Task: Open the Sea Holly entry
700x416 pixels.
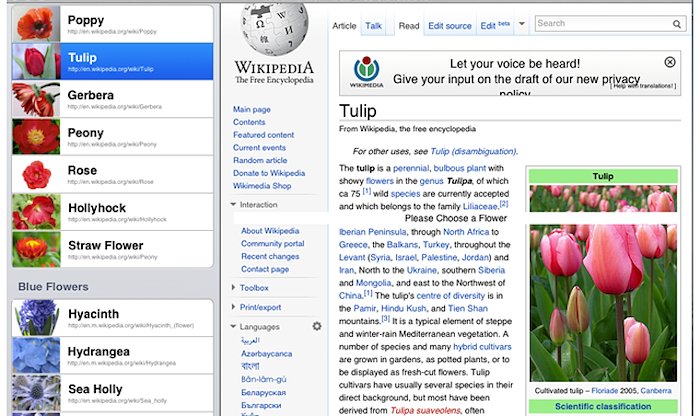Action: tap(112, 393)
